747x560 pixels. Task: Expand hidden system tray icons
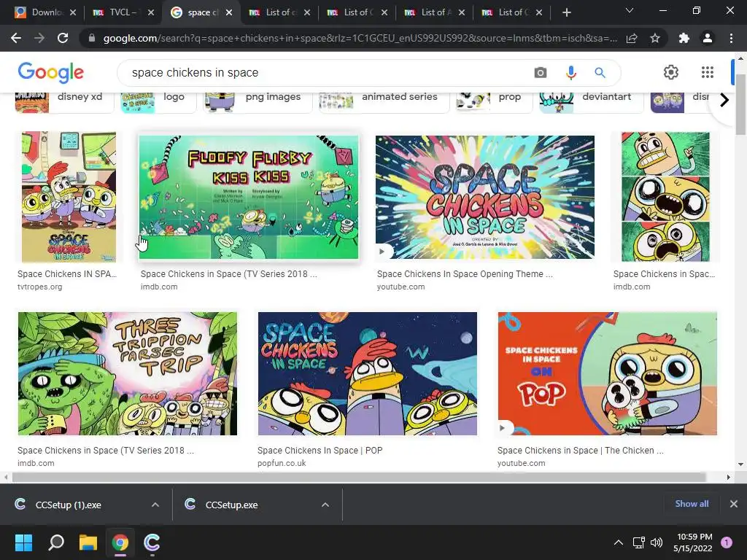[x=619, y=542]
